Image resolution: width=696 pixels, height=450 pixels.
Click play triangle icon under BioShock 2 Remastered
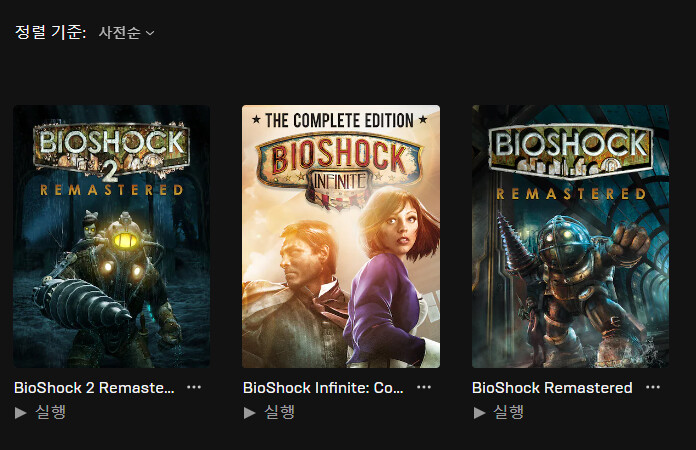point(20,413)
